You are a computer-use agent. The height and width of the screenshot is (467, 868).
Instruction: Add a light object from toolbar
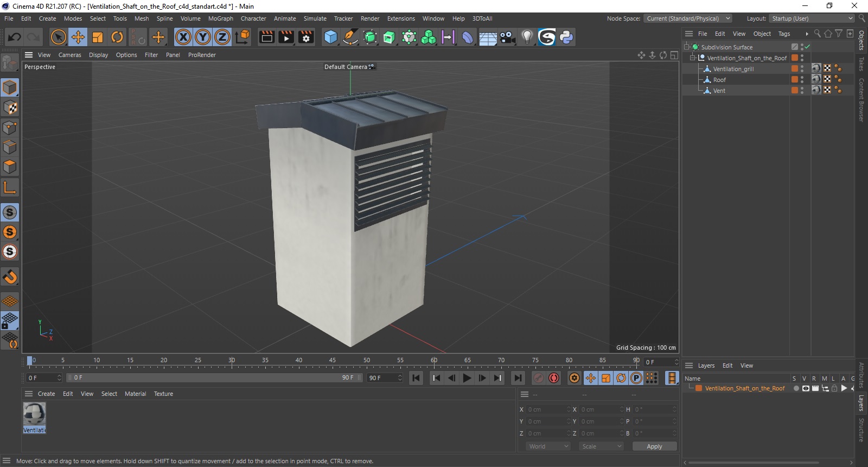(x=527, y=37)
